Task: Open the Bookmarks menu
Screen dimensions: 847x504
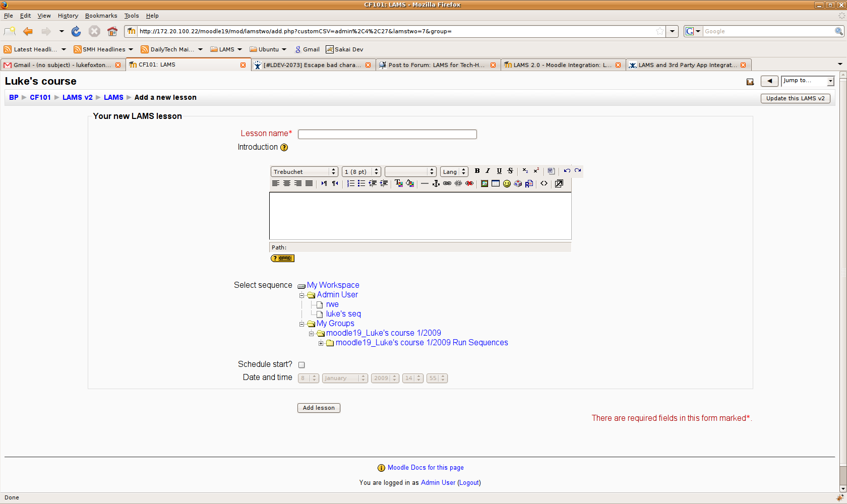Action: pyautogui.click(x=101, y=16)
